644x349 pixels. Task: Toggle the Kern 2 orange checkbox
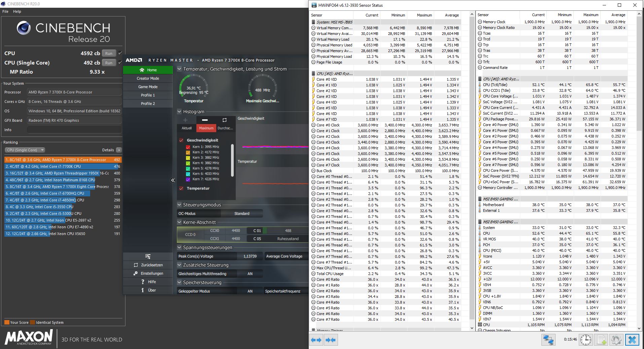tap(188, 152)
